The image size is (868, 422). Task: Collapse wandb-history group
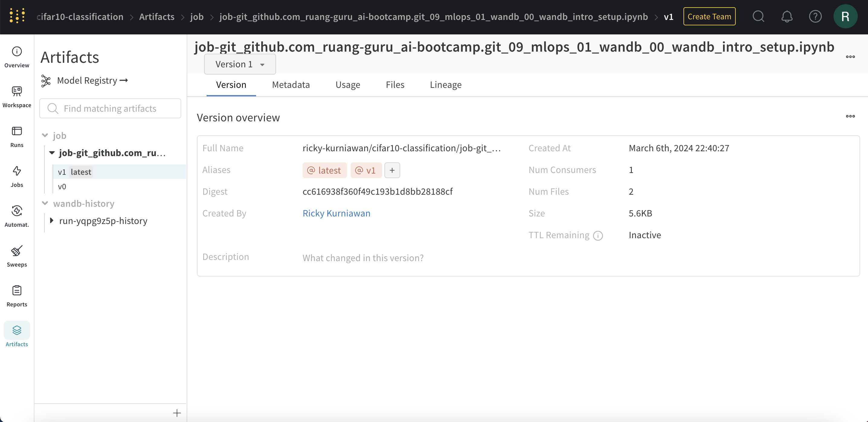coord(45,203)
